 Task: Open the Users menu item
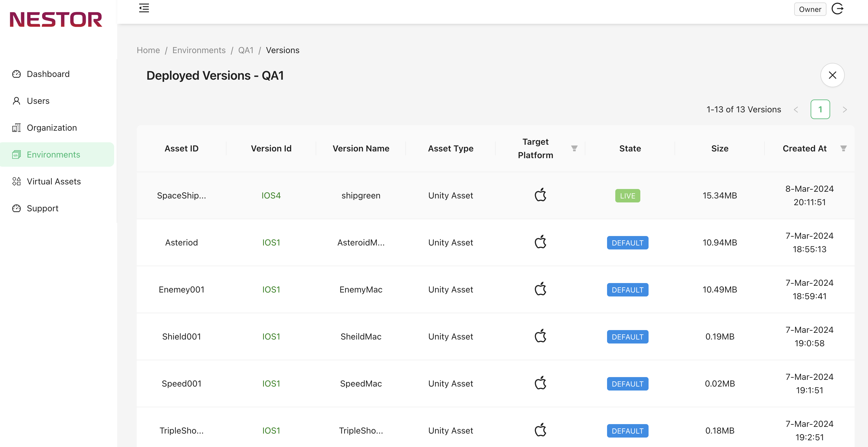pyautogui.click(x=38, y=101)
